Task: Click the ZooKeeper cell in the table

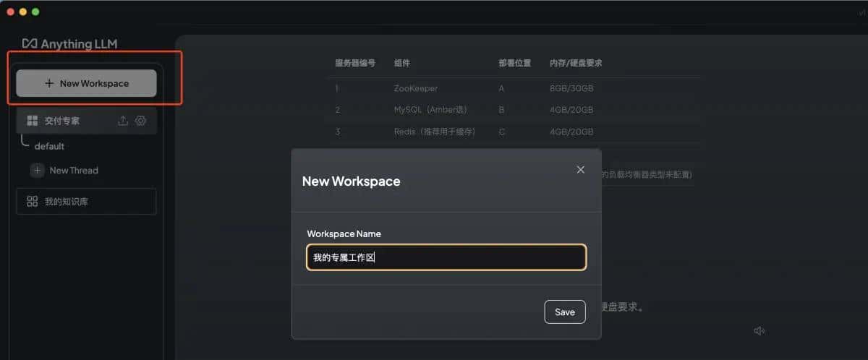Action: (x=416, y=88)
